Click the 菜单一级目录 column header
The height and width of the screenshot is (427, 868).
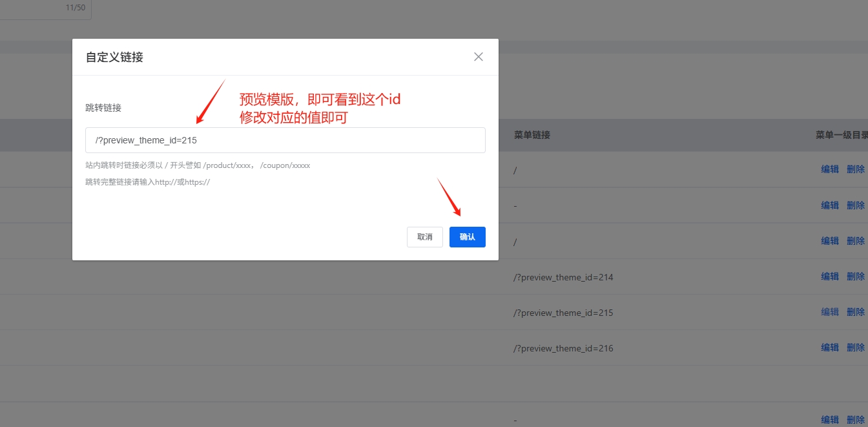click(841, 135)
